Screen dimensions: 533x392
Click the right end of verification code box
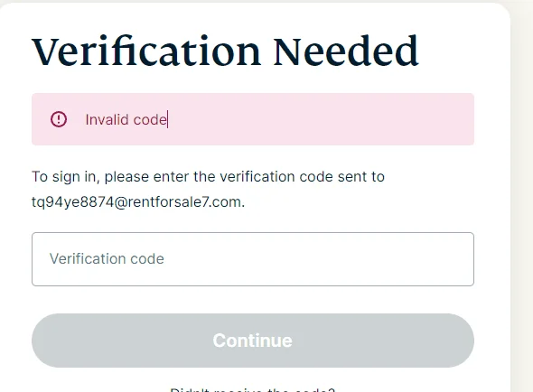[x=455, y=259]
